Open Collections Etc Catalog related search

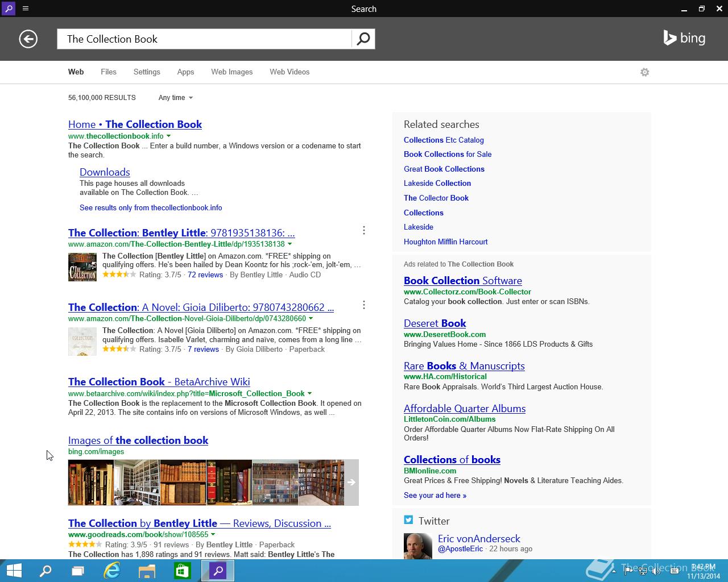point(444,140)
